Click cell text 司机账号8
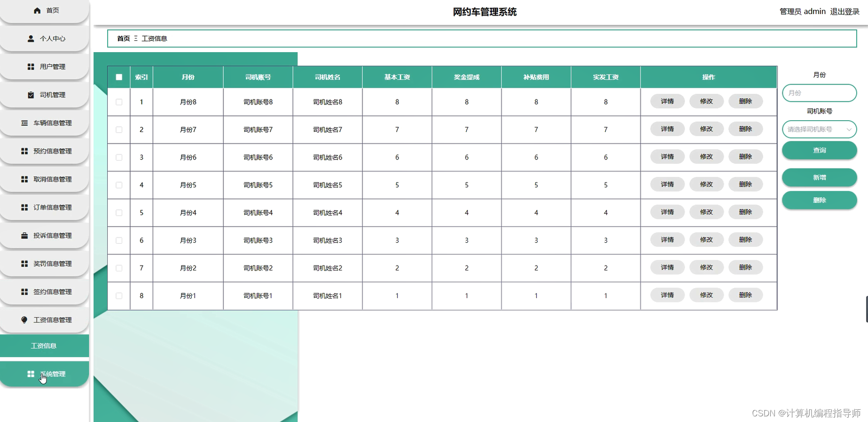Screen dimensions: 868x422 pyautogui.click(x=258, y=102)
